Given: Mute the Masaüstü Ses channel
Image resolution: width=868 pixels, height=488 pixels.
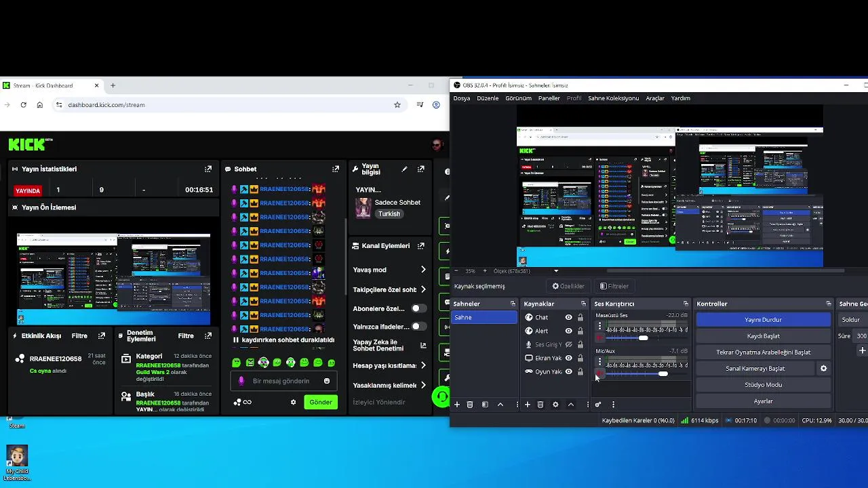Looking at the screenshot, I should pos(599,338).
